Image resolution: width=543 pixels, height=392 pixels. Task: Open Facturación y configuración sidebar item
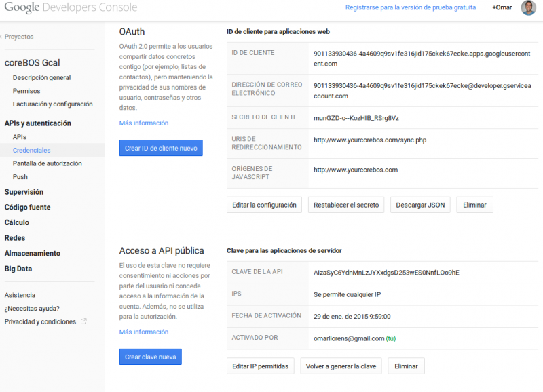click(x=52, y=104)
